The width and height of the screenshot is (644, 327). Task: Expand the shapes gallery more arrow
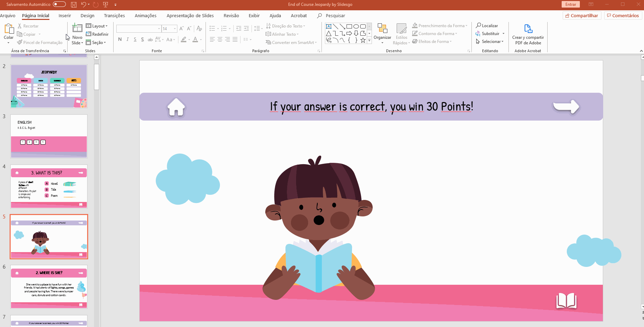tap(369, 41)
